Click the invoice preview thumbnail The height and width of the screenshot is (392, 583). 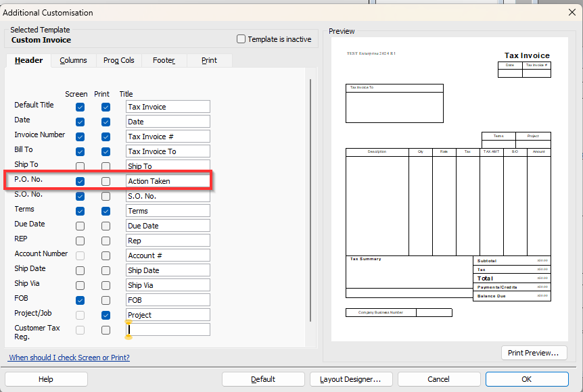click(x=450, y=189)
